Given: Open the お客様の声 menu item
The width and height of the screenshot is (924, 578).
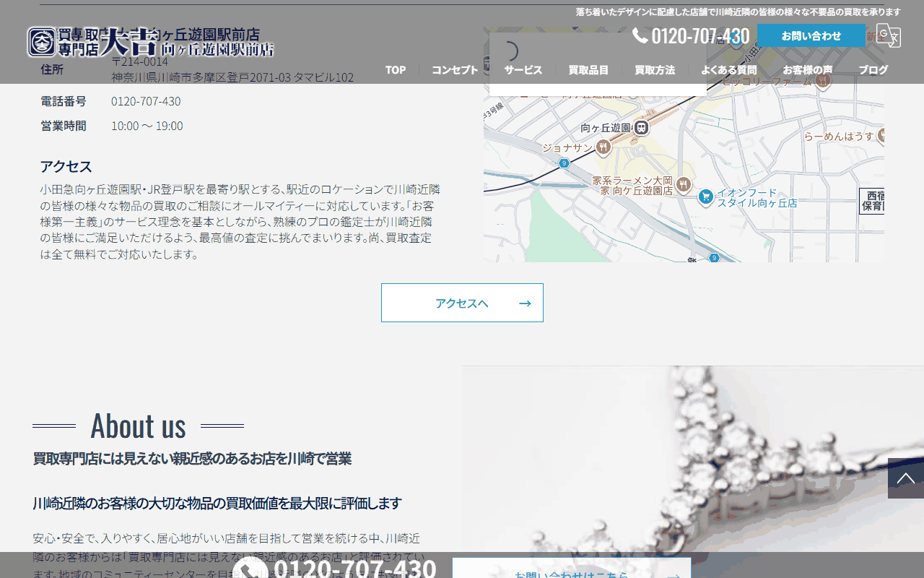Looking at the screenshot, I should [x=808, y=70].
